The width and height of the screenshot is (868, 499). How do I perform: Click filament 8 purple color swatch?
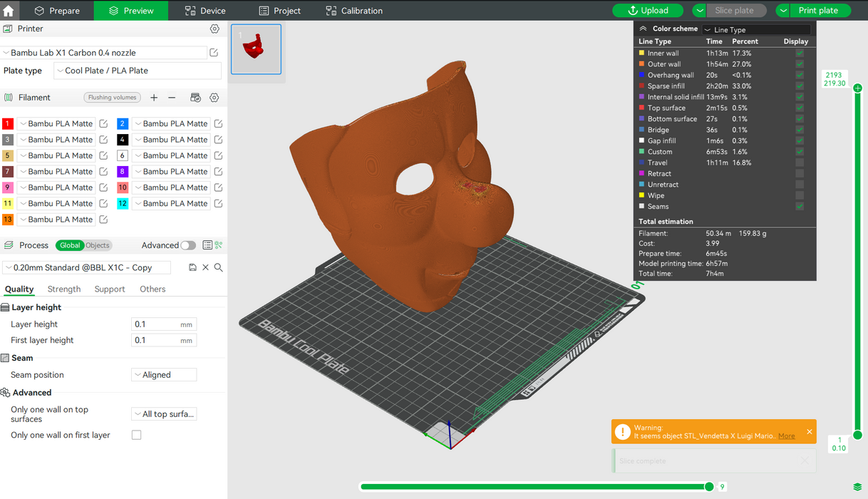click(123, 172)
